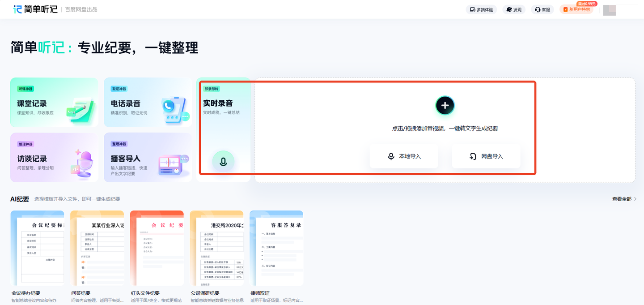Select the 实时录音 card title

(218, 103)
